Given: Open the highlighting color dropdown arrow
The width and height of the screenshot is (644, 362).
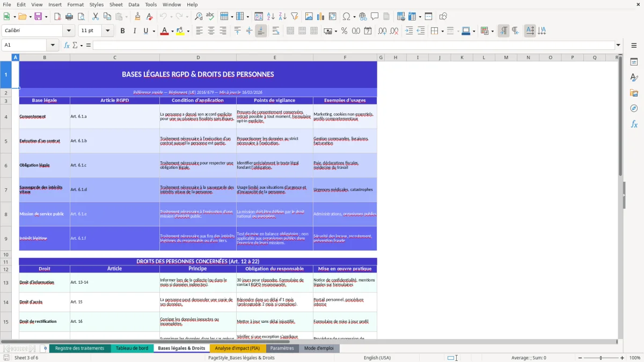Looking at the screenshot, I should click(188, 31).
